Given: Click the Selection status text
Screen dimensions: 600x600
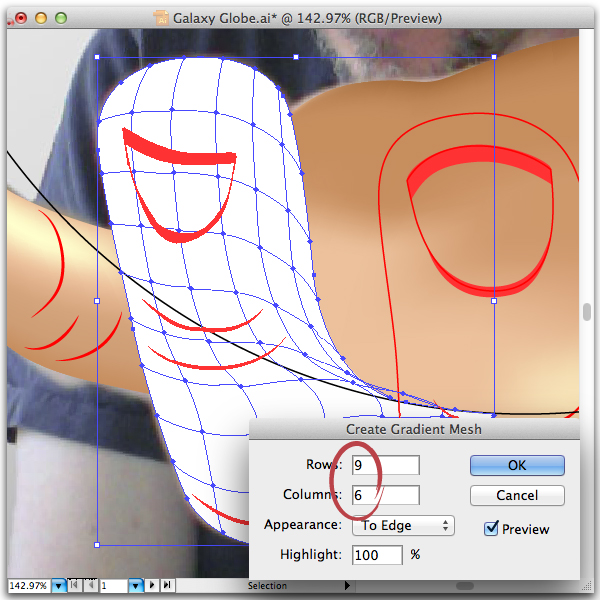Looking at the screenshot, I should [x=267, y=585].
